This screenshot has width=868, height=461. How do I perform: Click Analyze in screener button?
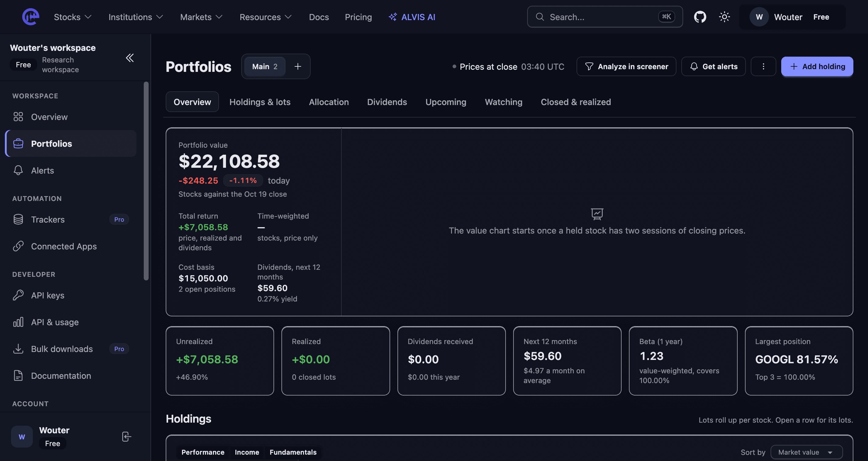coord(626,66)
